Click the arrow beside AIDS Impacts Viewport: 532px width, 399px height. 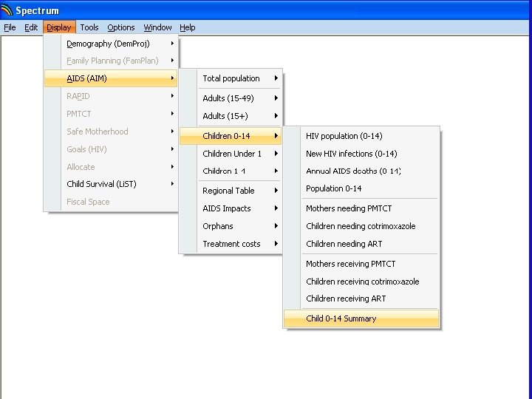click(x=276, y=208)
